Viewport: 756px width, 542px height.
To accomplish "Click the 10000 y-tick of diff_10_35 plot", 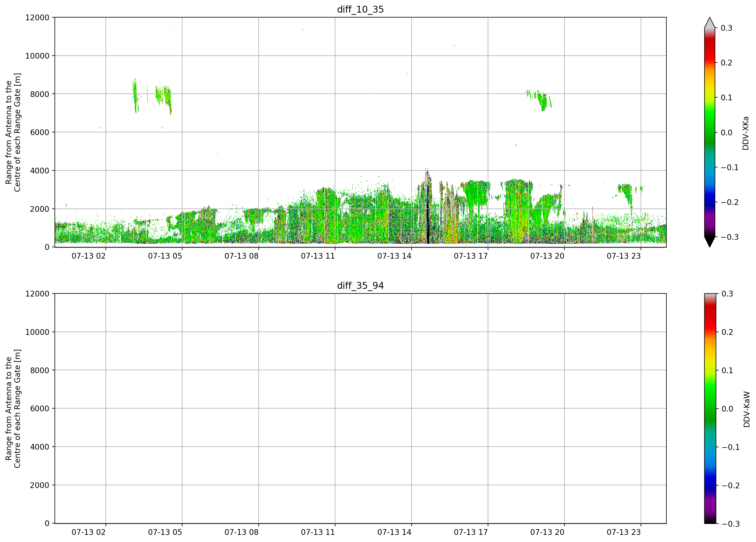I will 37,56.
